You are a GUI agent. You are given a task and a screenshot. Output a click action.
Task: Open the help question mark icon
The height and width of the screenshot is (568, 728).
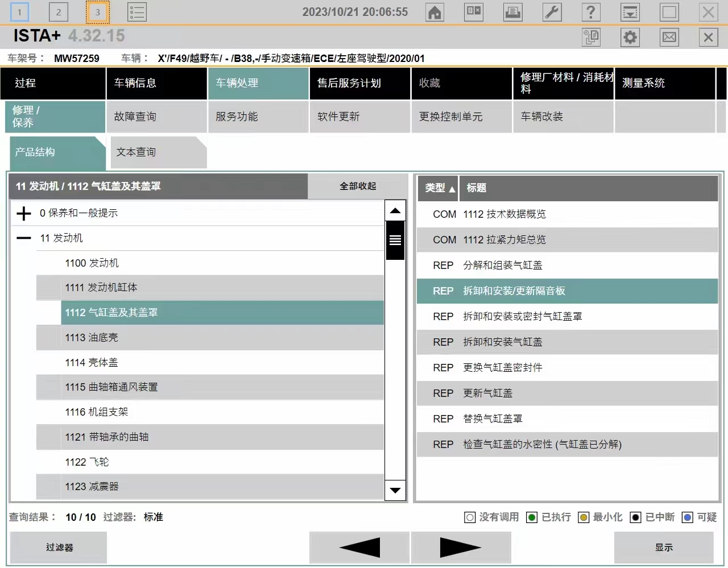click(x=591, y=12)
